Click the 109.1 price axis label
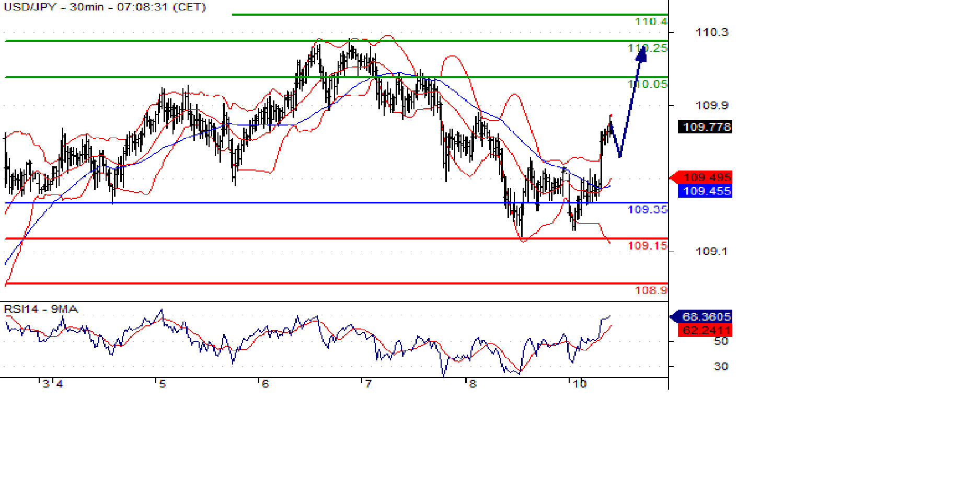980x477 pixels. 711,252
